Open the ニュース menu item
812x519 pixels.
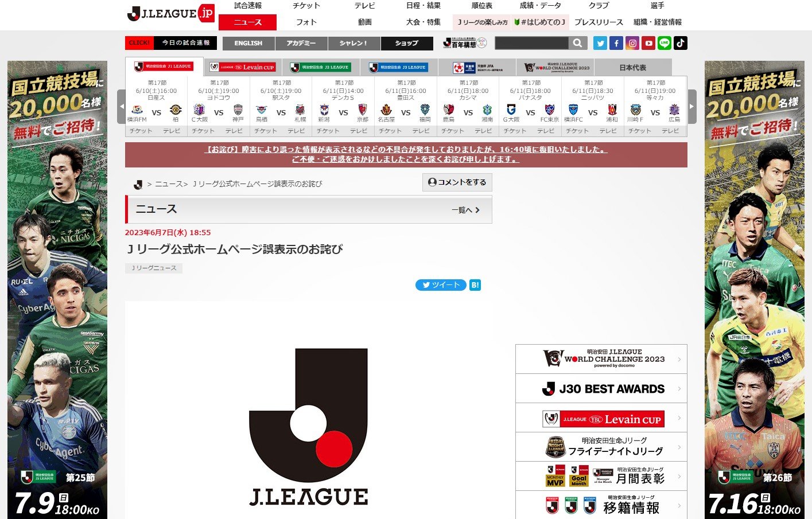(x=248, y=22)
